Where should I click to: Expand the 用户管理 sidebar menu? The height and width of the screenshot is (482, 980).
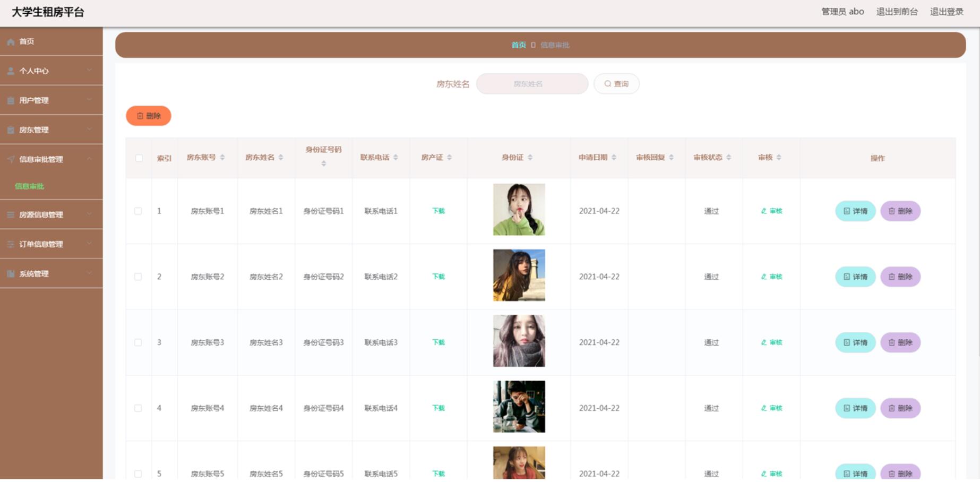(x=51, y=100)
